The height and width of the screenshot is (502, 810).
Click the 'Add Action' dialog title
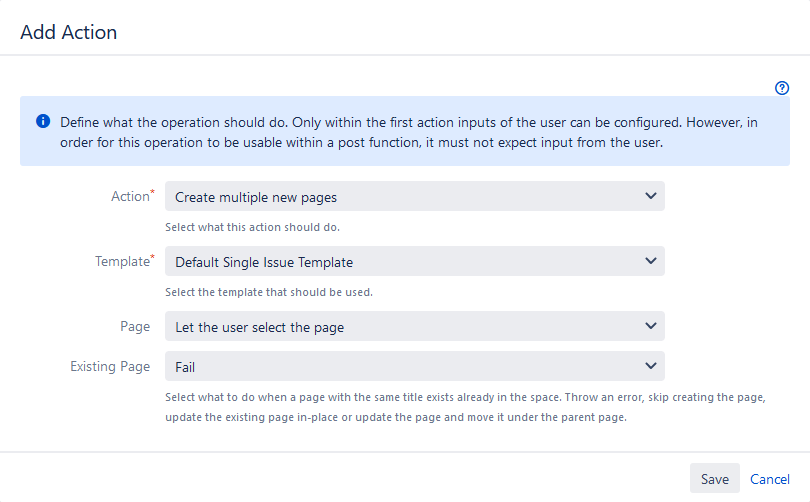69,32
